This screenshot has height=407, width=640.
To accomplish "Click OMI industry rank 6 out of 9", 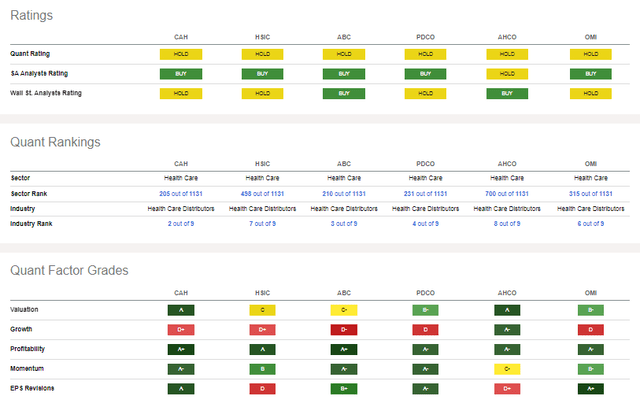I will pos(591,224).
